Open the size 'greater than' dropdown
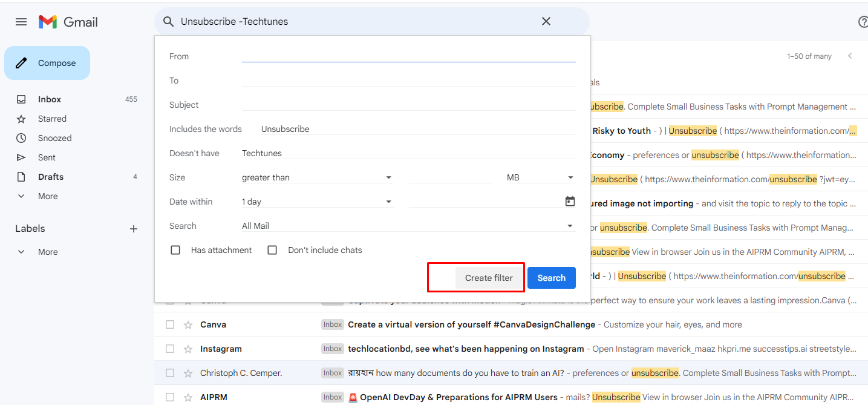This screenshot has width=868, height=405. (317, 177)
